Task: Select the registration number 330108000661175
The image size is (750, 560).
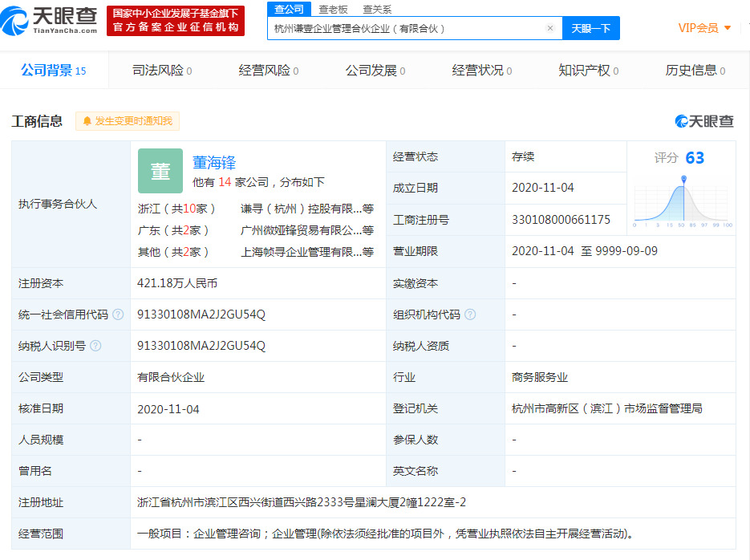Action: (561, 220)
